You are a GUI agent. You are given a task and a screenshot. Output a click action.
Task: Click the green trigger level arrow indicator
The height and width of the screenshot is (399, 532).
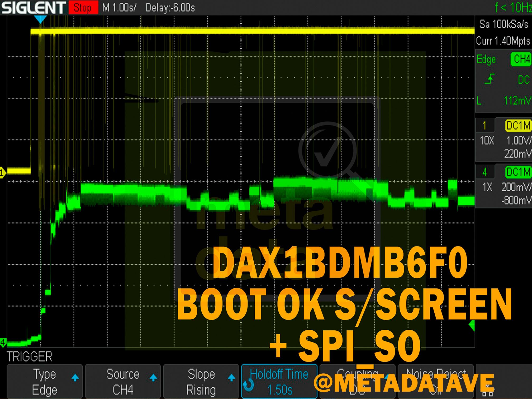pos(472,326)
